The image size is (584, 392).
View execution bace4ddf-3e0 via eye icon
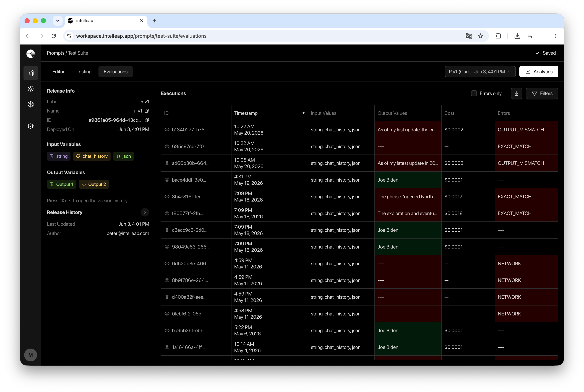[167, 180]
